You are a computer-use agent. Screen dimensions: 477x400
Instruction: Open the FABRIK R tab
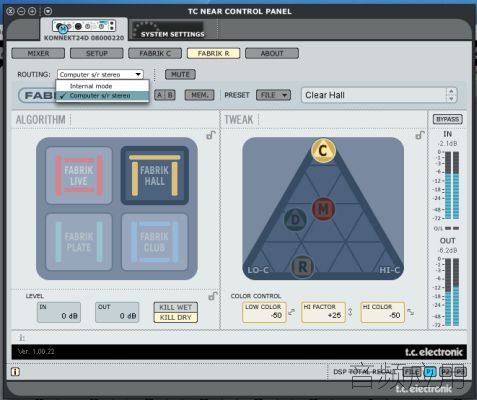[213, 53]
